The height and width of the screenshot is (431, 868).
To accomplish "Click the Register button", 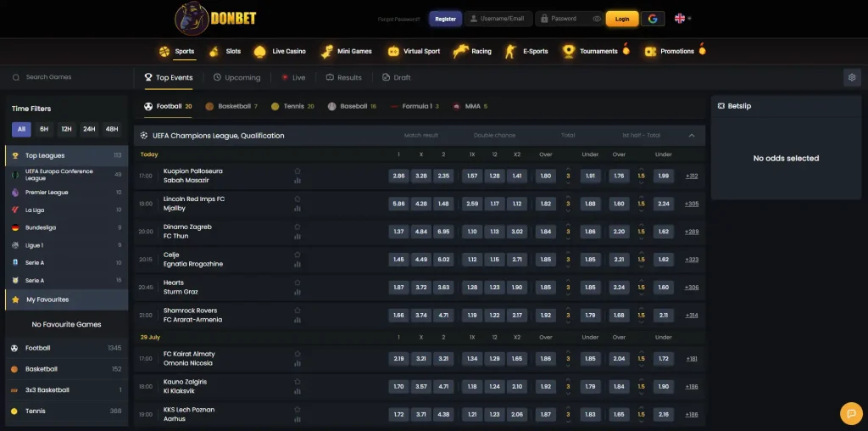I will click(x=446, y=19).
